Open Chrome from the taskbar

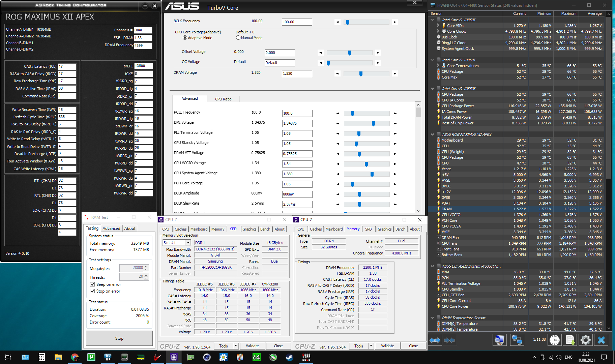pos(75,357)
